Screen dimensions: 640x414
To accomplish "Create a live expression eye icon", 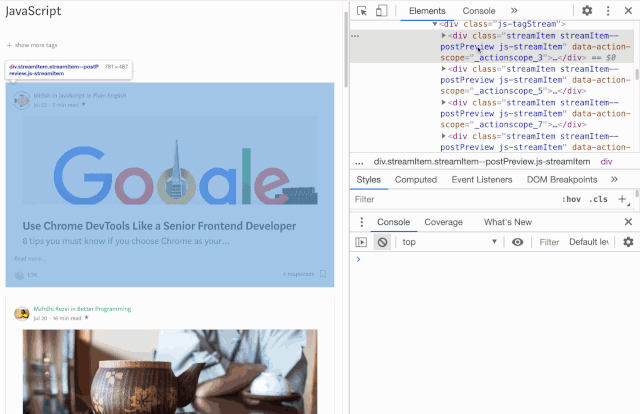I will pos(518,242).
